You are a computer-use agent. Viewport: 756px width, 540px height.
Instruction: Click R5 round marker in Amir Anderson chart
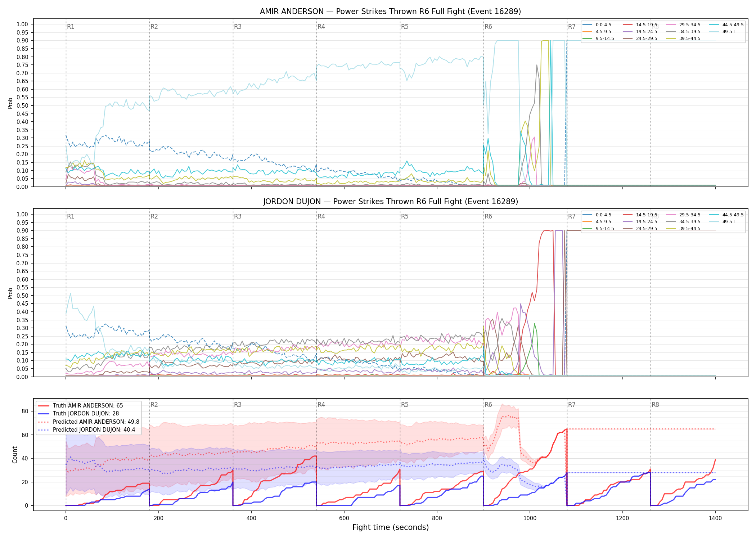pyautogui.click(x=405, y=27)
